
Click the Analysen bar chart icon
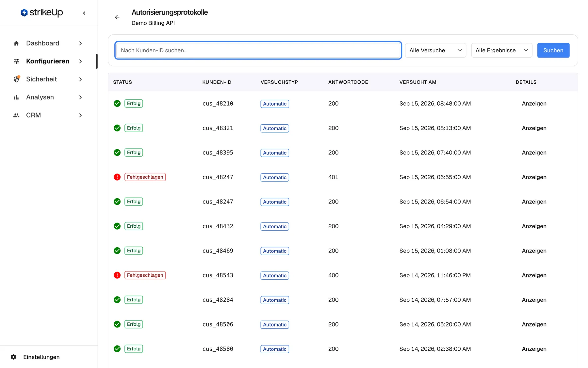(x=16, y=97)
